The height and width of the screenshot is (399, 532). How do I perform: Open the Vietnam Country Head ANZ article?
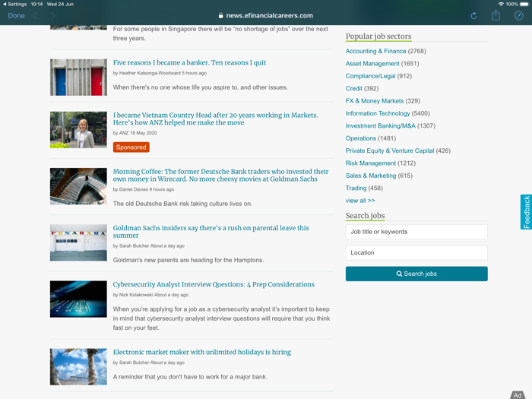[215, 119]
